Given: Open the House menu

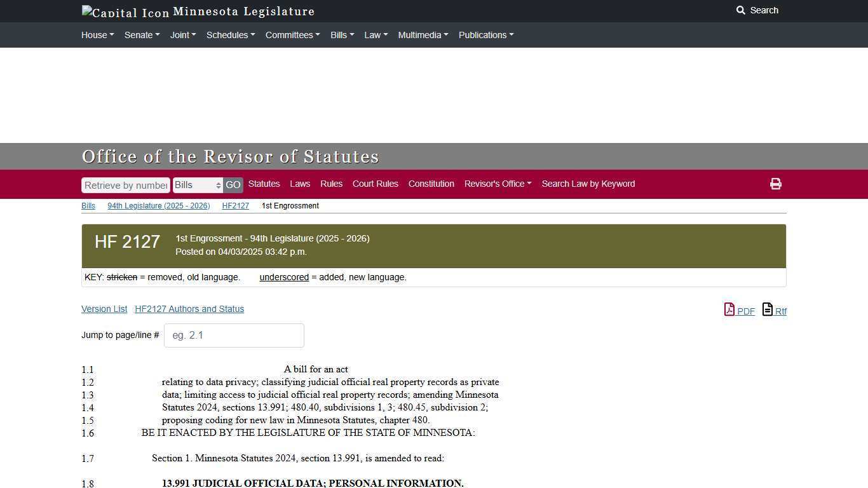Looking at the screenshot, I should point(97,35).
